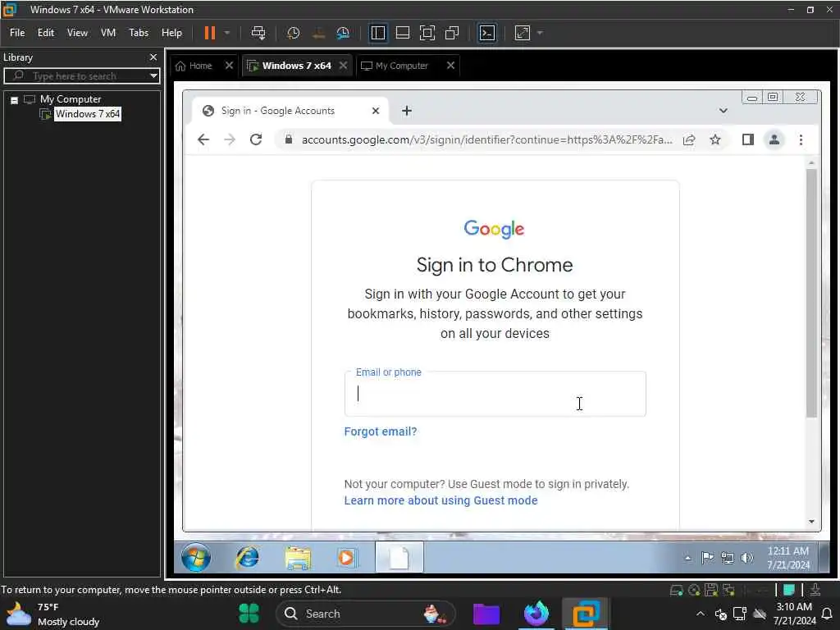Open the File menu

tap(17, 33)
